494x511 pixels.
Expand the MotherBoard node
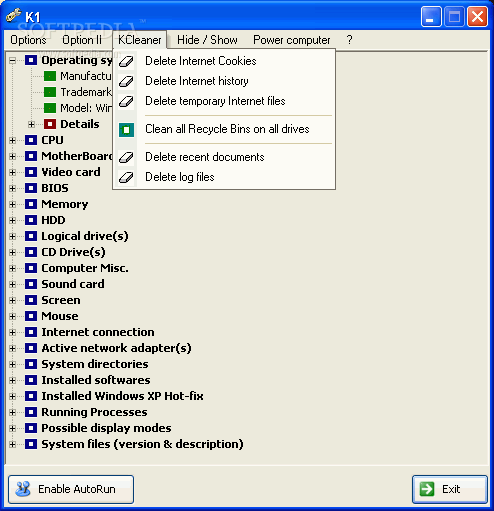point(12,156)
